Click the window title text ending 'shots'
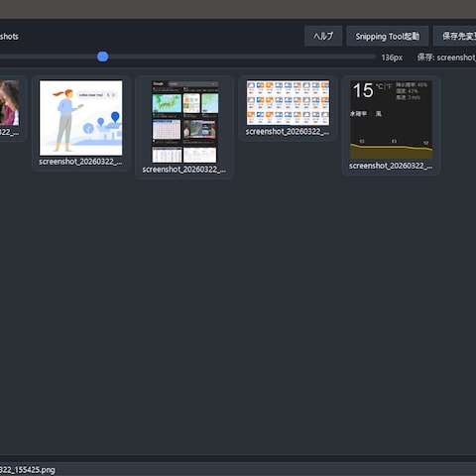476x476 pixels. [x=9, y=37]
